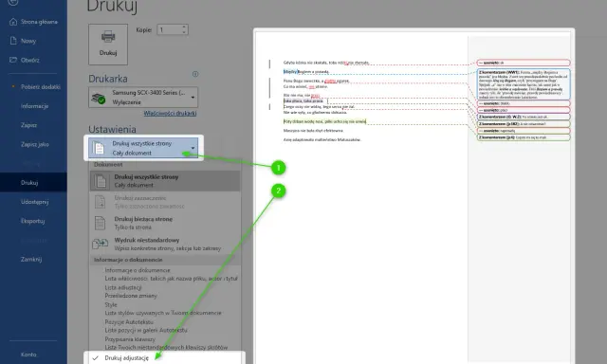The image size is (607, 364).
Task: Increase copies with the up stepper arrow
Action: click(184, 27)
